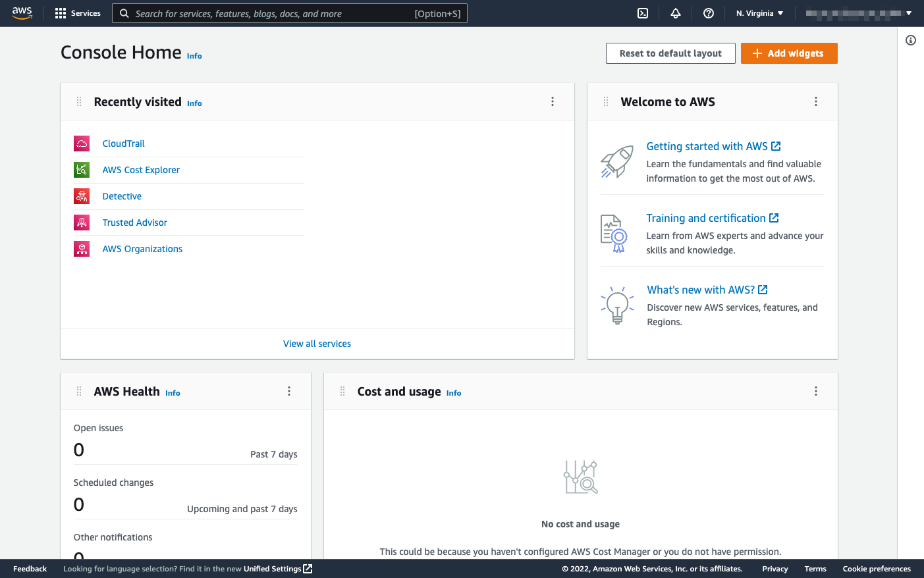Open CloudShell from the top navigation bar
924x578 pixels.
pos(643,13)
